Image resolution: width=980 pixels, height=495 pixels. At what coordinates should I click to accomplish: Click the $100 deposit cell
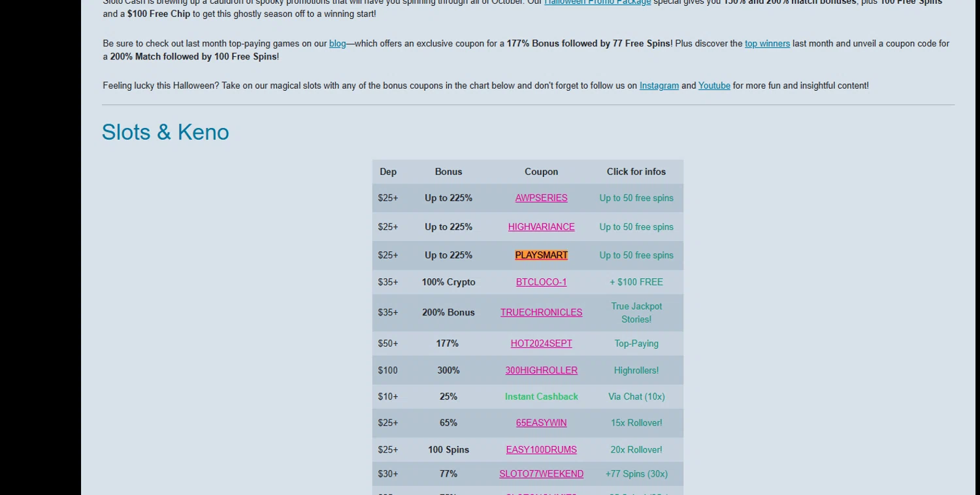387,370
